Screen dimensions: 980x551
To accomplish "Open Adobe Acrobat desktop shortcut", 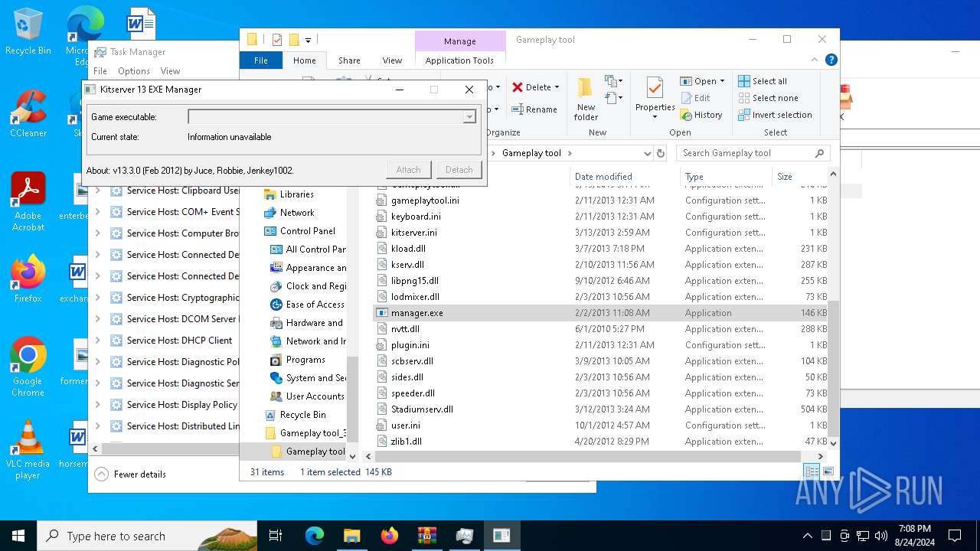I will [x=28, y=202].
